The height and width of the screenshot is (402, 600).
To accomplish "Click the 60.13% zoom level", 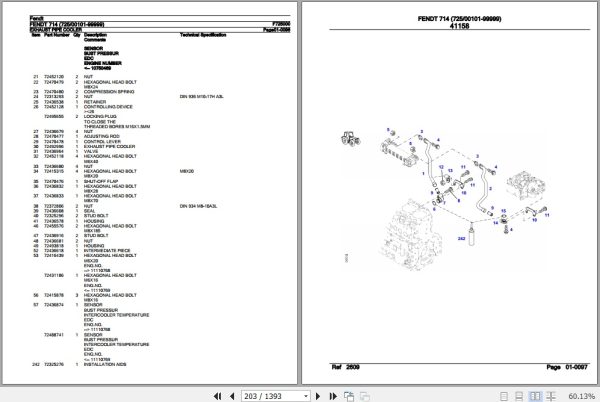I will (581, 396).
